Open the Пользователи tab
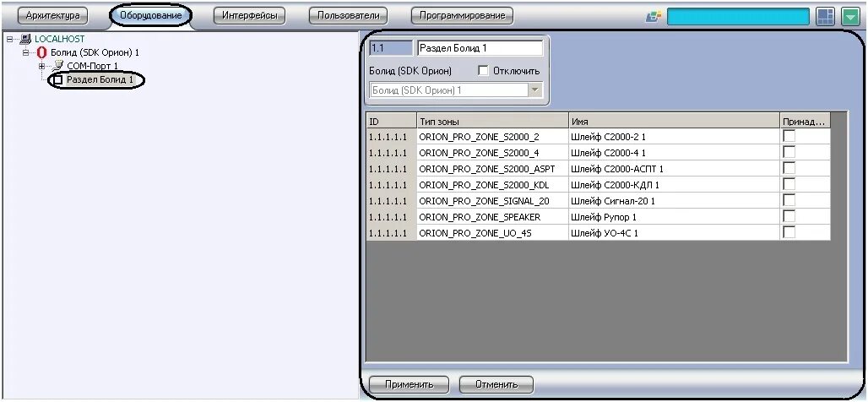Screen dimensions: 868x402 [349, 15]
